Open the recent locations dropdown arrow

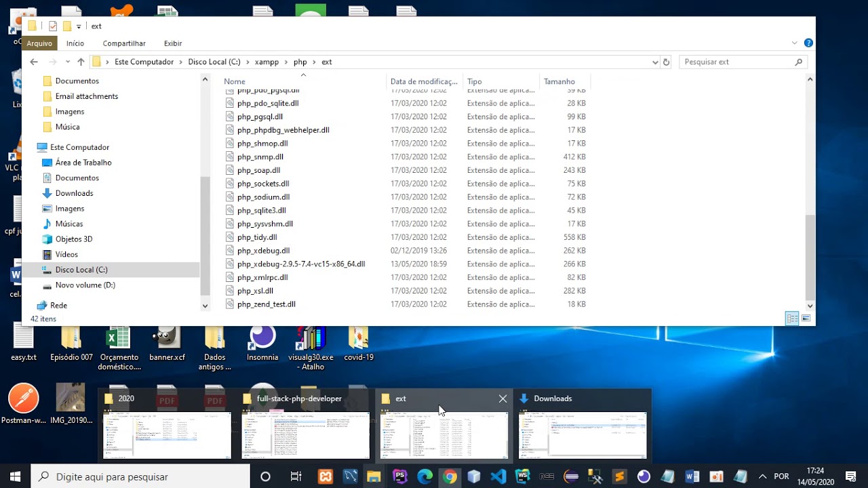pos(67,62)
